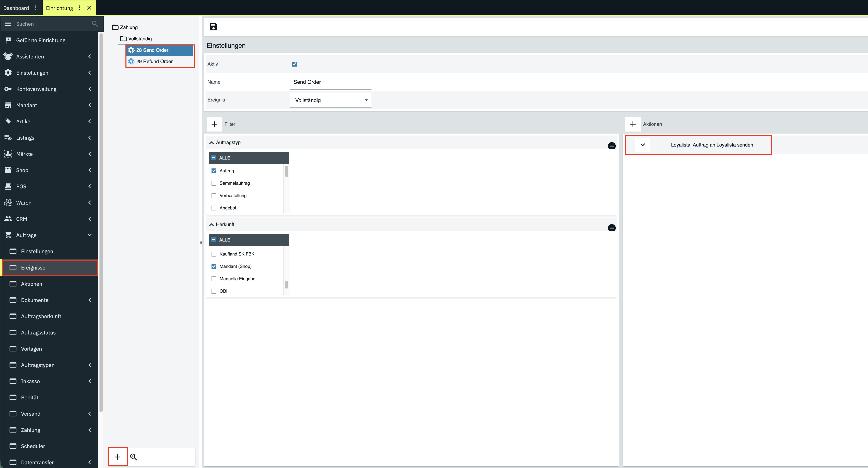Switch to the Dashboard tab
Viewport: 868px width, 468px height.
pyautogui.click(x=16, y=8)
